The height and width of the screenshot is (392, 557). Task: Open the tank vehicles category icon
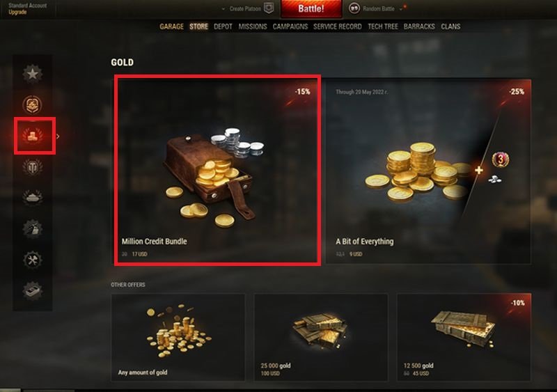(33, 197)
